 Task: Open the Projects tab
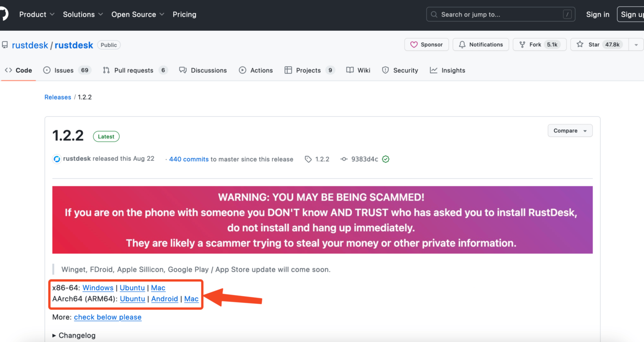click(309, 70)
